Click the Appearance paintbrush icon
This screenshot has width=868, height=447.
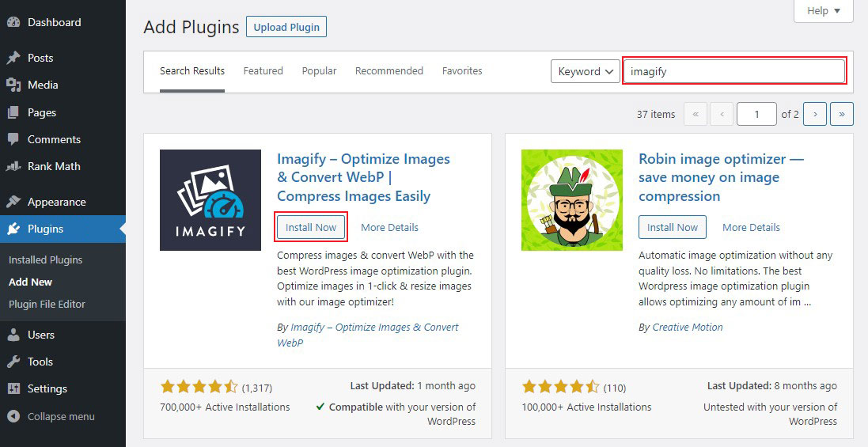click(13, 202)
